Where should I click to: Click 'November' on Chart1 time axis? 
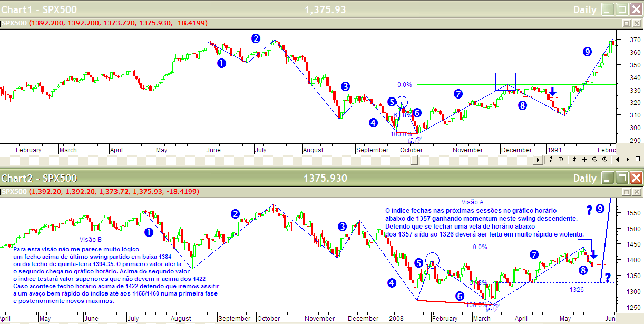coord(469,150)
